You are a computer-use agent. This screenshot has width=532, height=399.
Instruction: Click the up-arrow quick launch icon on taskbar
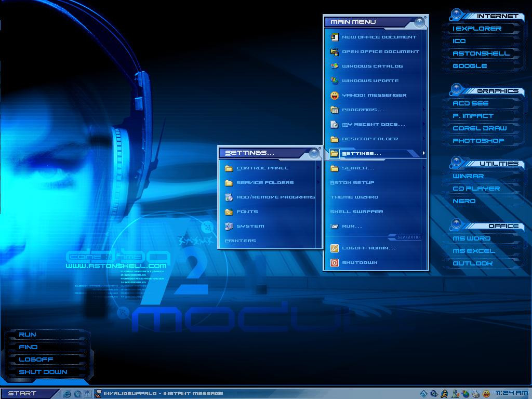point(88,394)
